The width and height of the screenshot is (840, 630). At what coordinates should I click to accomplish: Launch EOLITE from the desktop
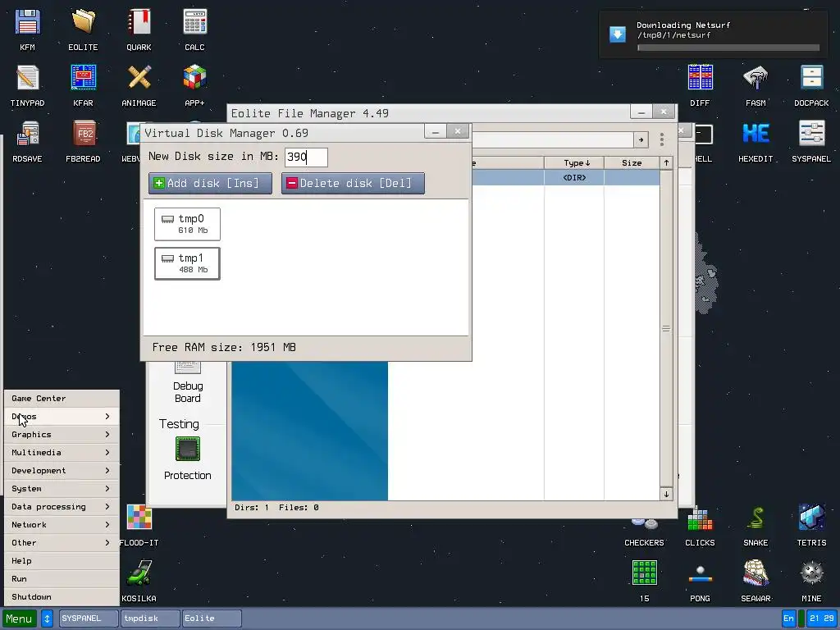tap(83, 23)
